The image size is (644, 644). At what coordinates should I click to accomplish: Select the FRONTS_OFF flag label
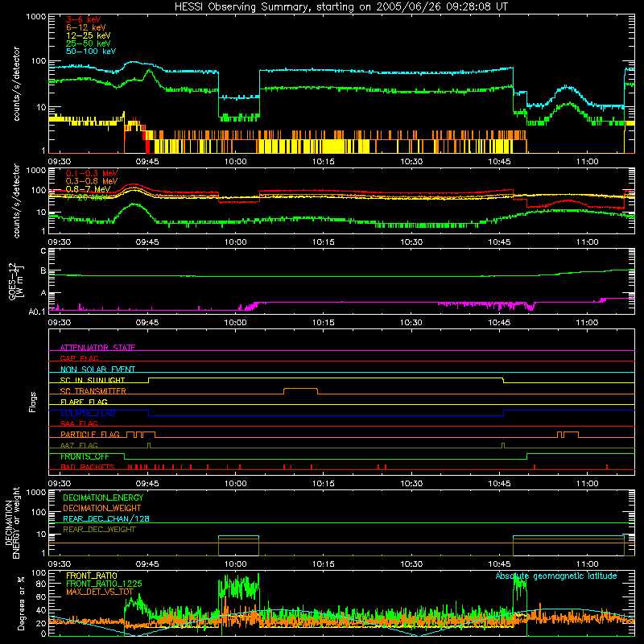[x=85, y=456]
